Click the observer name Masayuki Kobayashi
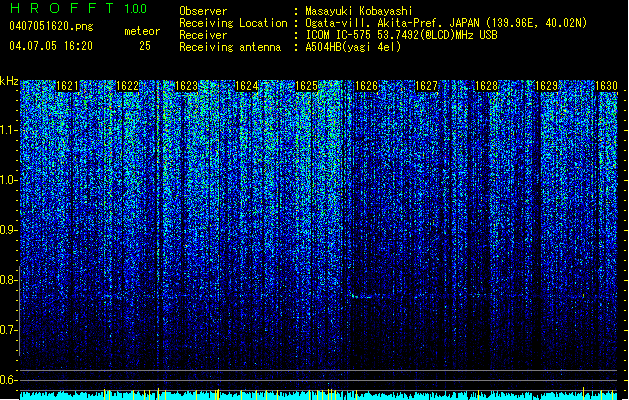 coord(359,11)
